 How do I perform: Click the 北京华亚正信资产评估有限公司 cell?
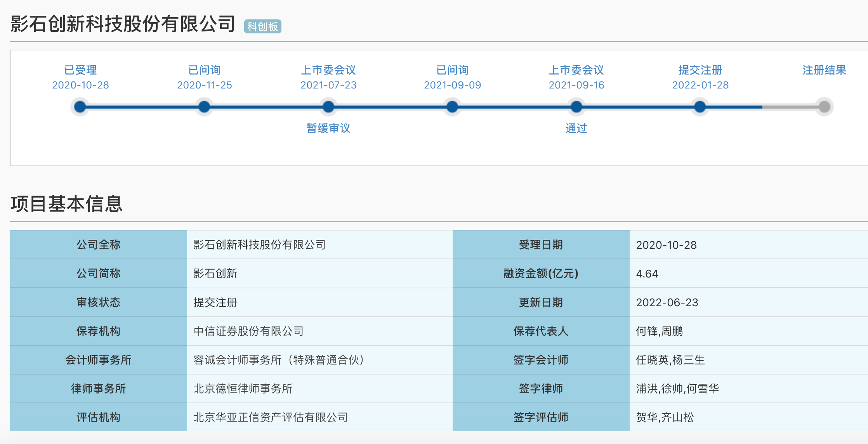point(271,417)
